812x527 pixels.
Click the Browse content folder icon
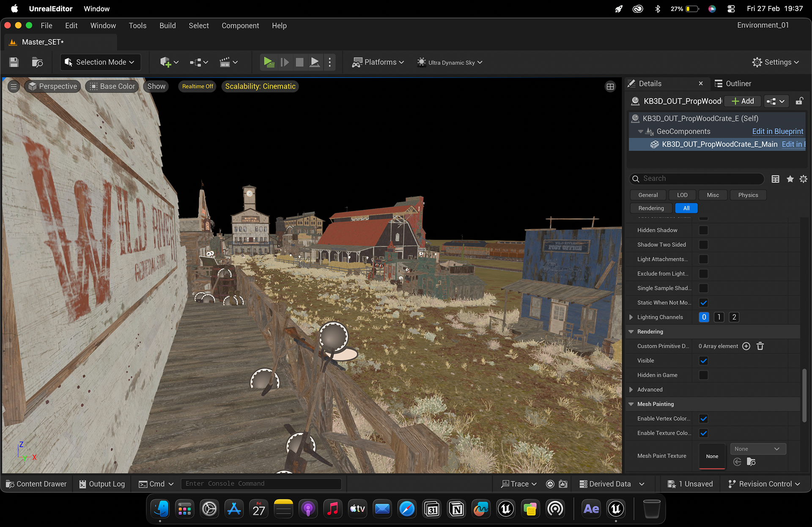37,63
